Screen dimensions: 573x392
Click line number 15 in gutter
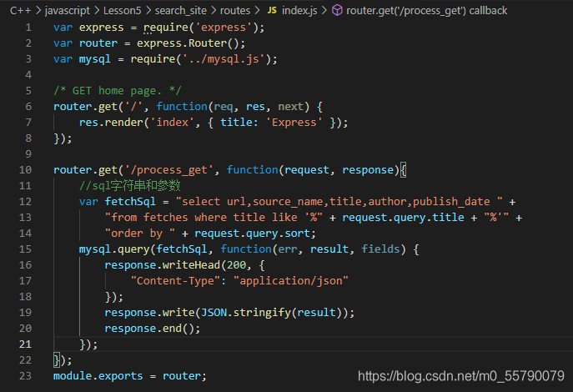[x=25, y=249]
